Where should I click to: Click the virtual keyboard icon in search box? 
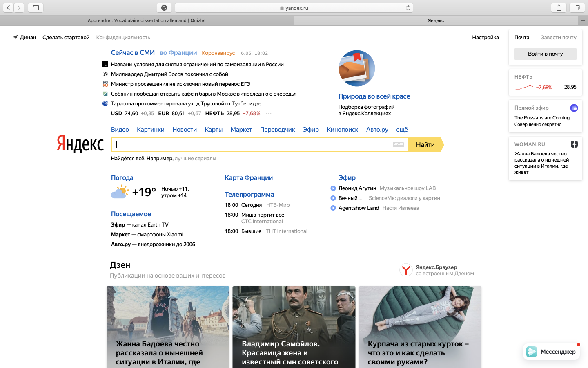tap(398, 145)
